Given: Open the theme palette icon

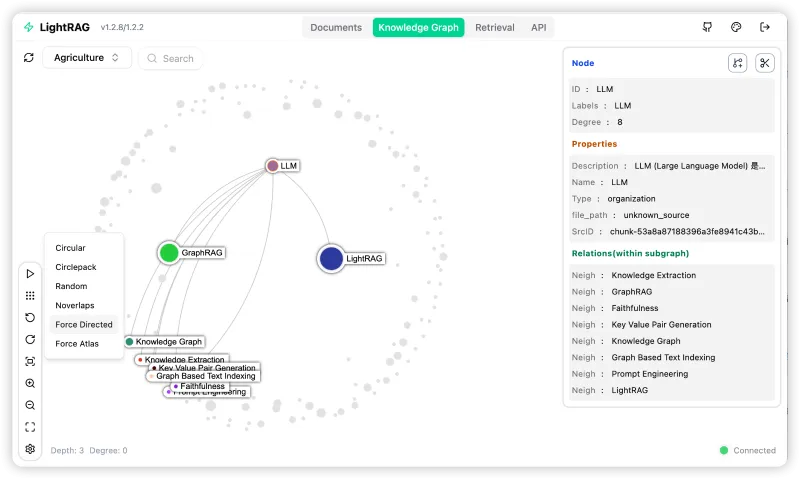Looking at the screenshot, I should pos(736,27).
